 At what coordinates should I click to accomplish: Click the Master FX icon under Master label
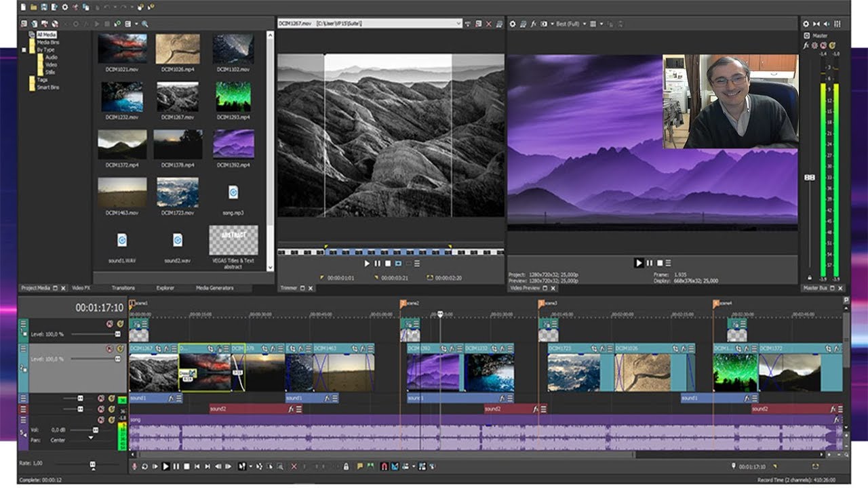pyautogui.click(x=806, y=46)
